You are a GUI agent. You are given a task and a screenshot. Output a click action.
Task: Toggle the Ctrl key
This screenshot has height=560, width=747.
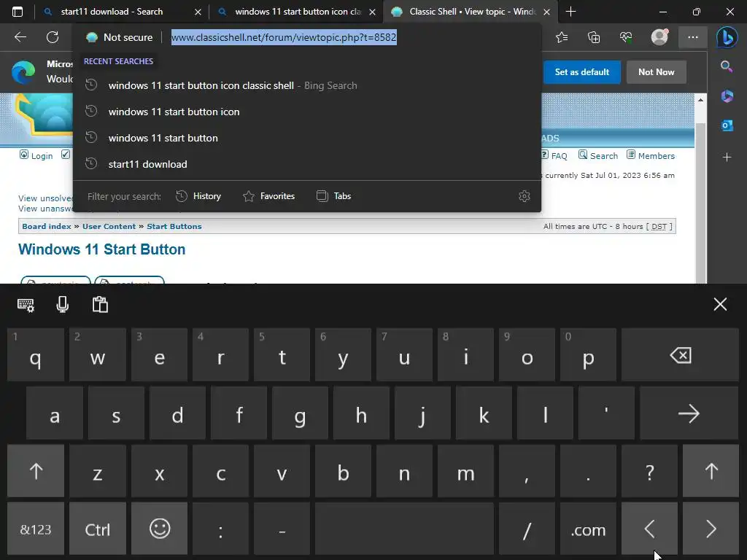coord(98,529)
